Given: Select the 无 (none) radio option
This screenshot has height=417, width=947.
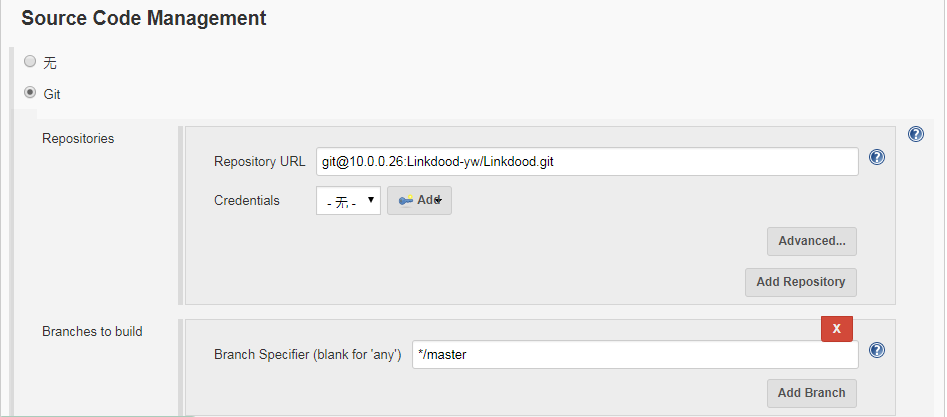Looking at the screenshot, I should pyautogui.click(x=30, y=61).
